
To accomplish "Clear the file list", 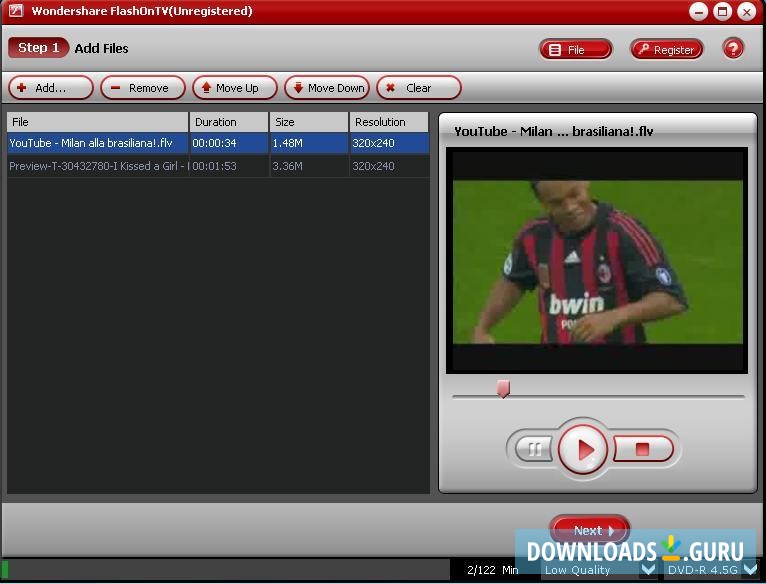I will click(x=419, y=88).
